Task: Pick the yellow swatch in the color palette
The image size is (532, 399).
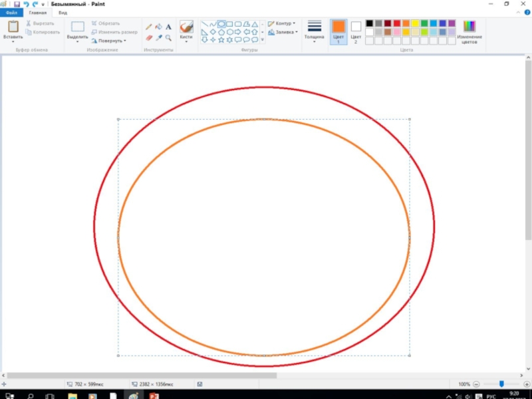Action: [x=415, y=23]
